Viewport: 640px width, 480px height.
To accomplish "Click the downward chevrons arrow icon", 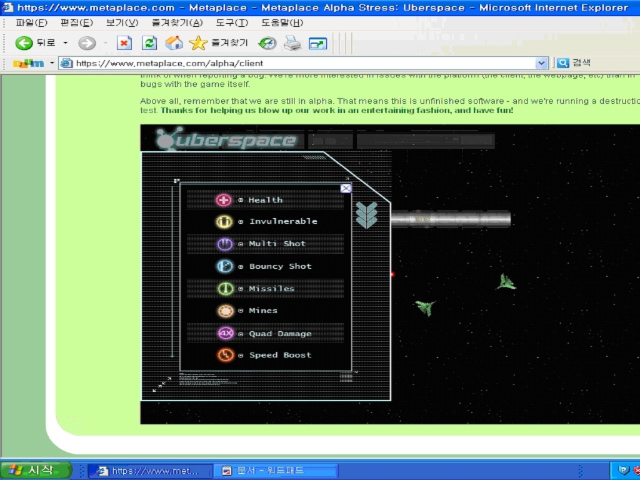I will 366,215.
